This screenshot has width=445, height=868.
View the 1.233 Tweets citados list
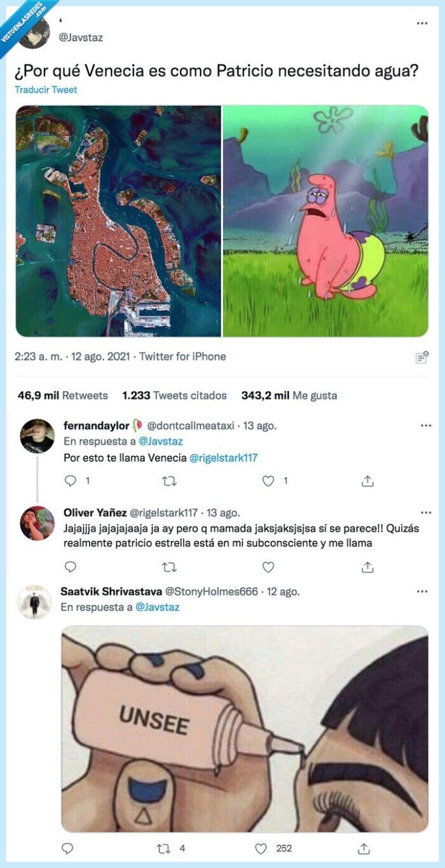coord(174,395)
